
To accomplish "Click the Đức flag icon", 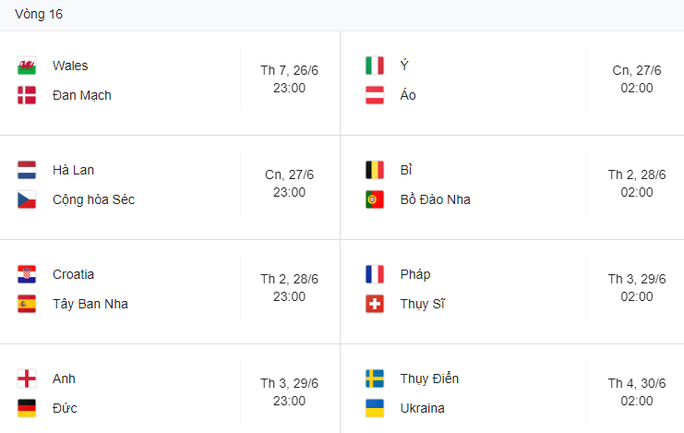I will click(x=27, y=408).
